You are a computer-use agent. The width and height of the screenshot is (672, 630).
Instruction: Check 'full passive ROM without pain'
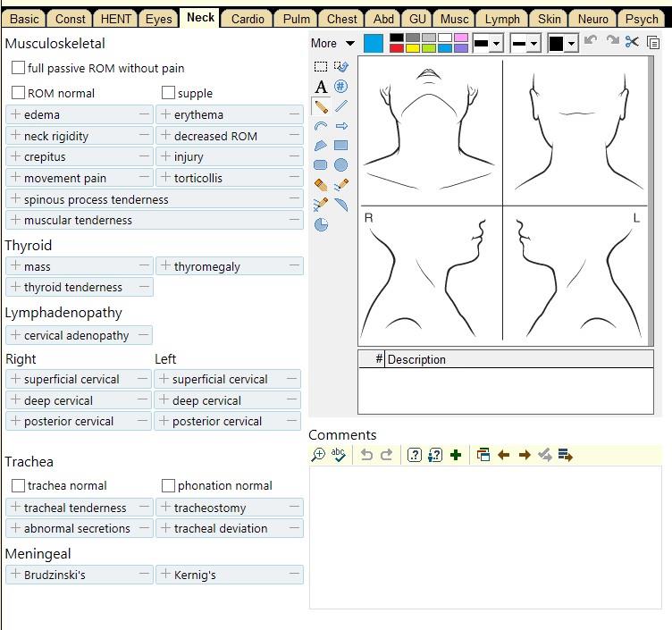[18, 68]
